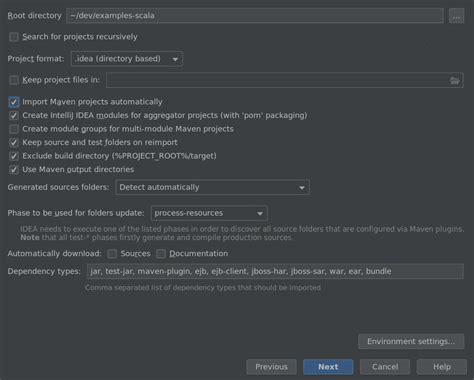Viewport: 474px width, 380px height.
Task: Click the Dependency types text field
Action: click(x=275, y=271)
